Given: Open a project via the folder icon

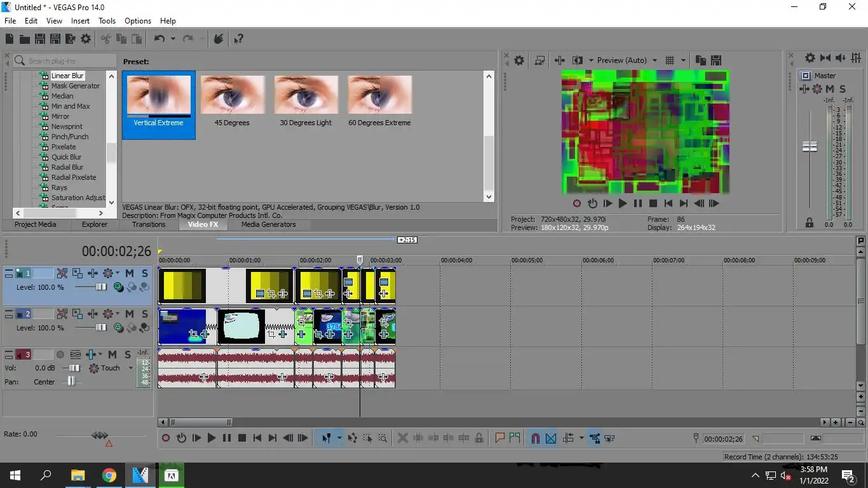Looking at the screenshot, I should [25, 39].
